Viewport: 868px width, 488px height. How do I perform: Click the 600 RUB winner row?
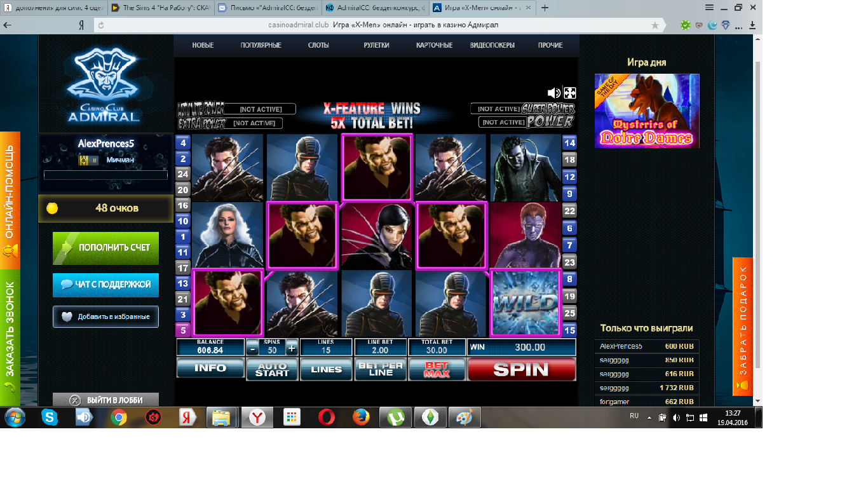(x=647, y=346)
